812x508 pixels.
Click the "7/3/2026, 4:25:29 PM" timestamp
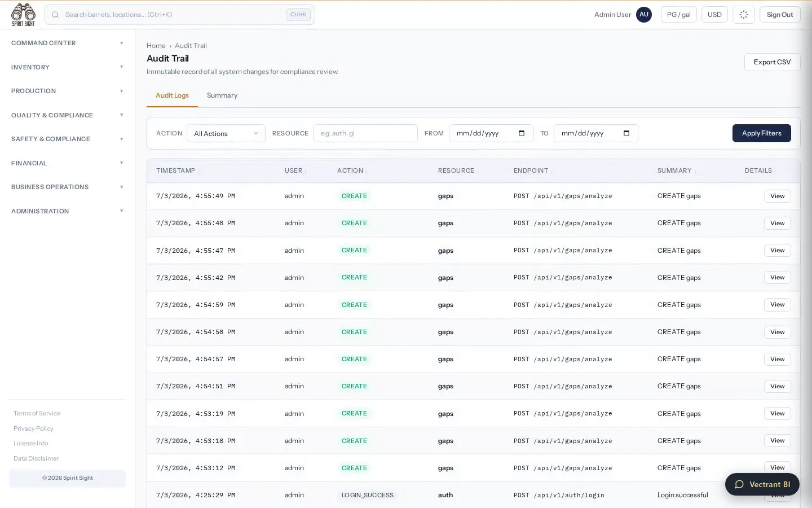coord(196,495)
